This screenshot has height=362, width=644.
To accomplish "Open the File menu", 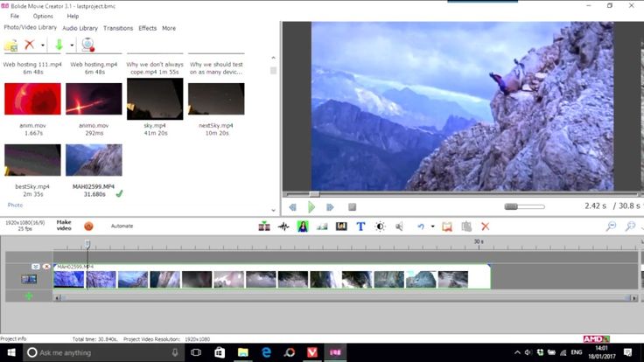I will 15,16.
